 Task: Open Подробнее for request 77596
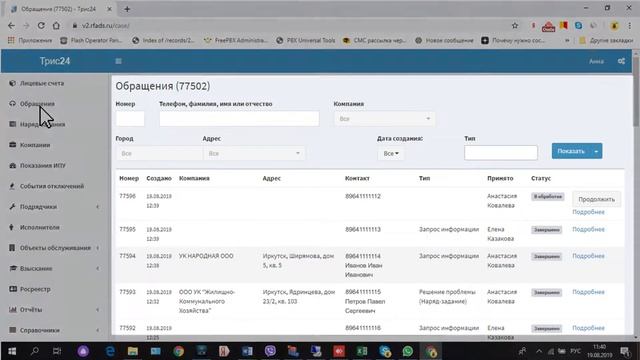click(588, 212)
